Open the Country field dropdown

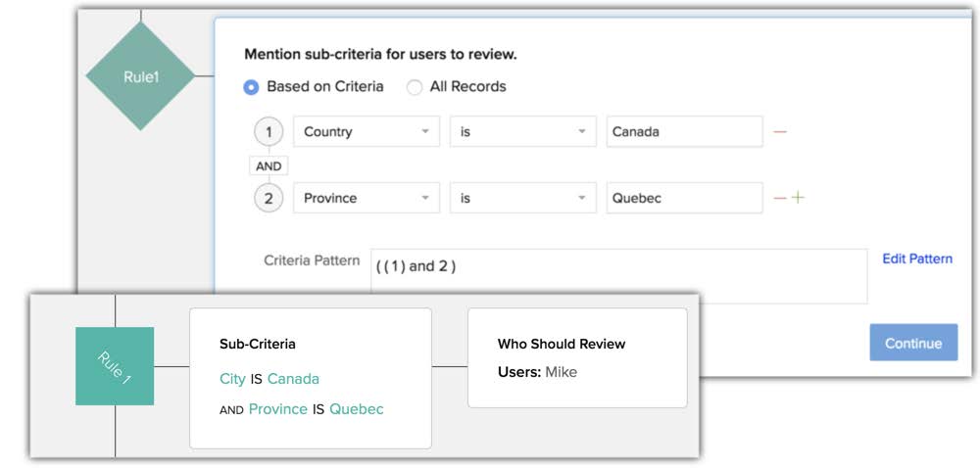[367, 132]
